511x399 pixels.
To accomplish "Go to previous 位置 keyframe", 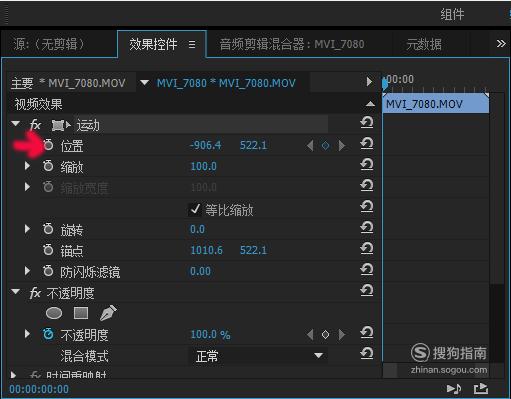I will tap(310, 145).
